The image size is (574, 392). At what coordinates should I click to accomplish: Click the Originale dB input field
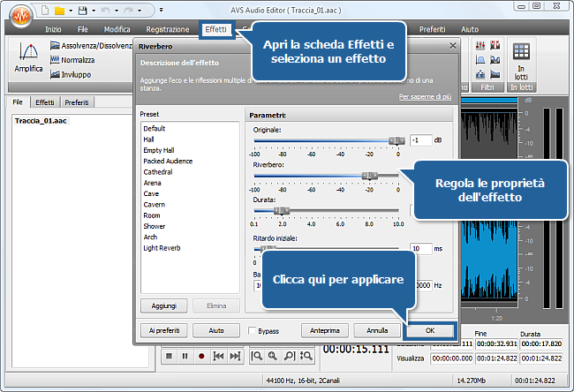coord(421,140)
